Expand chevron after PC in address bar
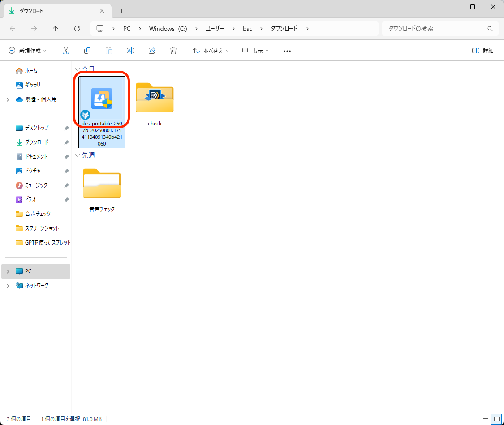This screenshot has height=425, width=504. (x=140, y=29)
